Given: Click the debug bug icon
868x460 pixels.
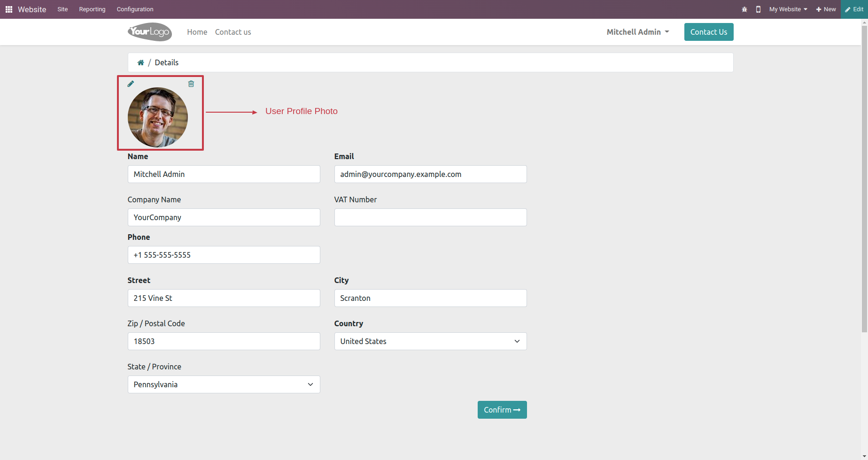Looking at the screenshot, I should (x=744, y=9).
